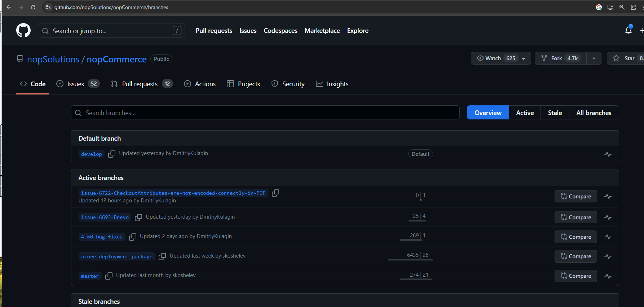Expand the Fork options dropdown arrow
Image resolution: width=644 pixels, height=307 pixels.
[x=594, y=58]
